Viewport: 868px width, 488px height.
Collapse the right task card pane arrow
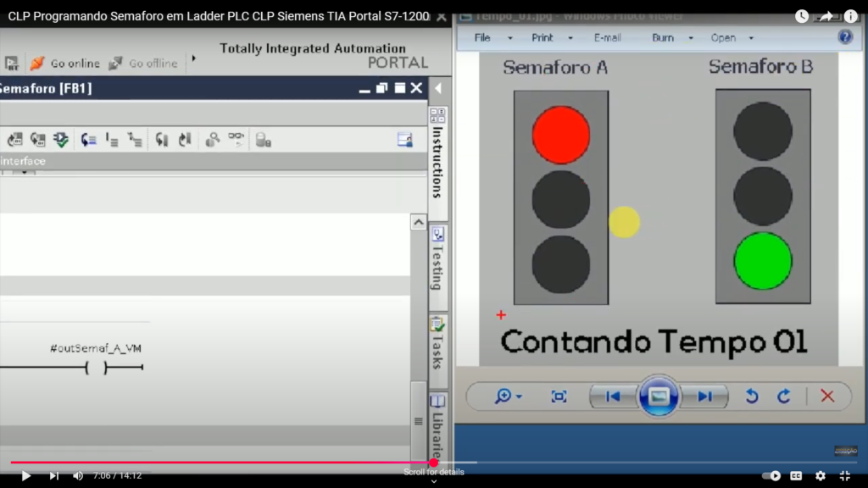(x=438, y=88)
